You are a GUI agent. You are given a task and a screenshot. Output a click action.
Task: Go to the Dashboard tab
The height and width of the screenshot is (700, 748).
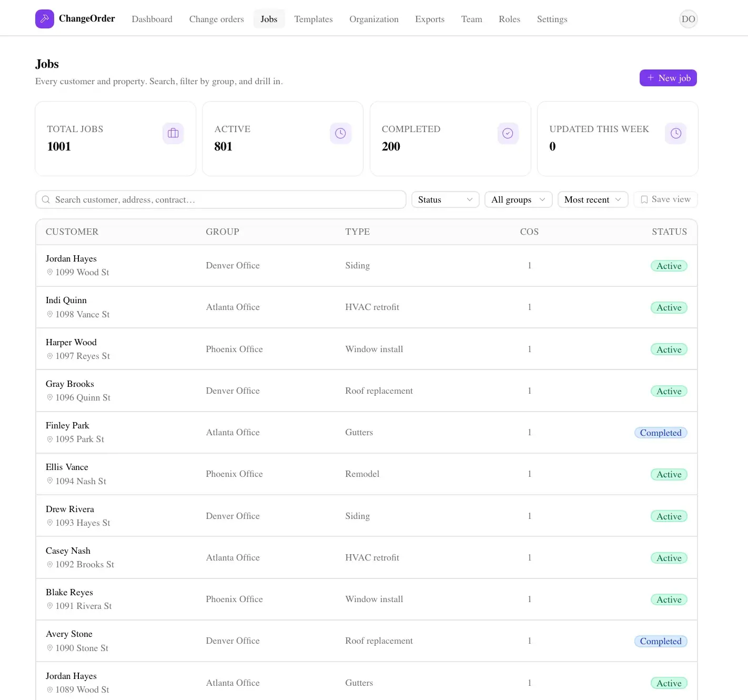(152, 19)
